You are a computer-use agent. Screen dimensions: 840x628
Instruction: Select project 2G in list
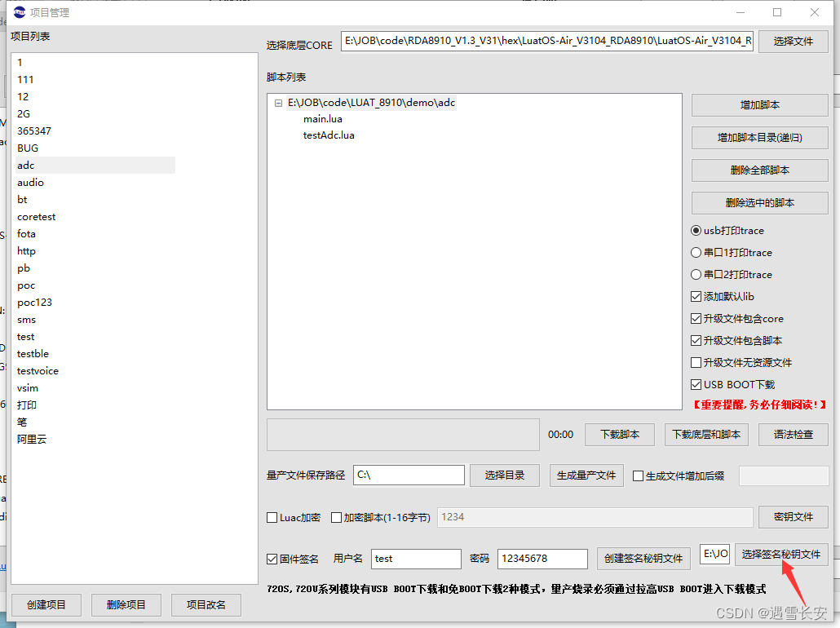(24, 113)
